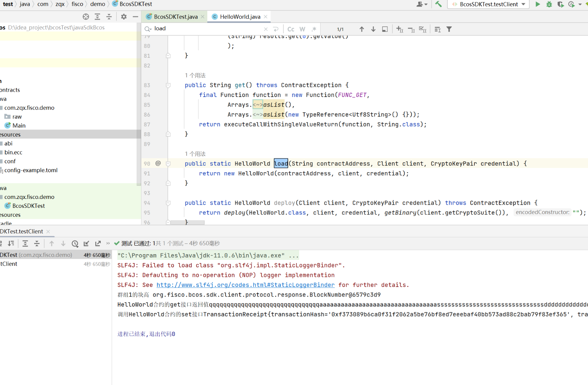
Task: Jump to next search occurrence arrow
Action: pos(373,29)
